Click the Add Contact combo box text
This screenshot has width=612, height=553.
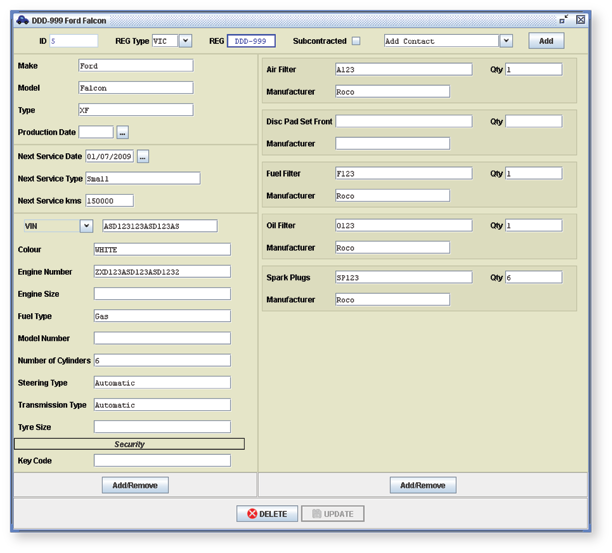(441, 41)
